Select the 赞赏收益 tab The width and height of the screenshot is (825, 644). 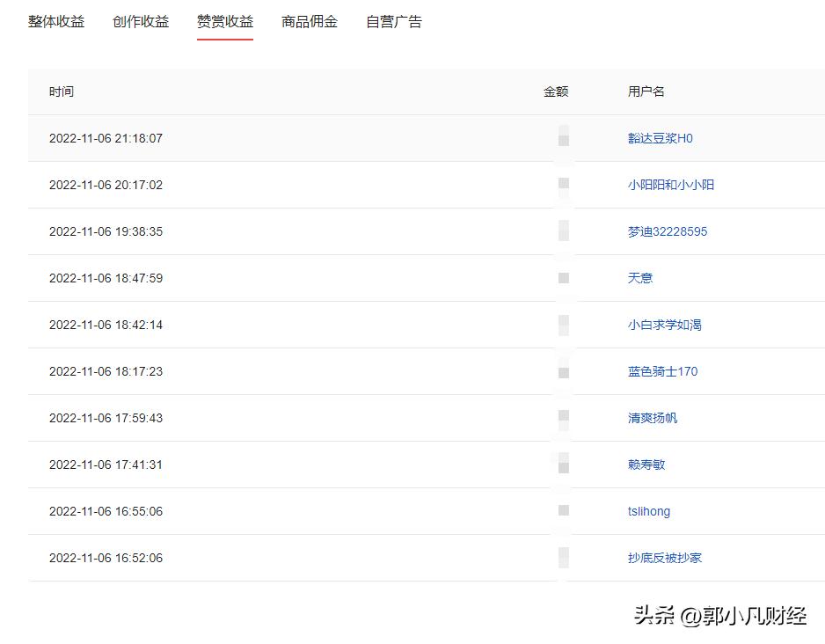point(225,22)
